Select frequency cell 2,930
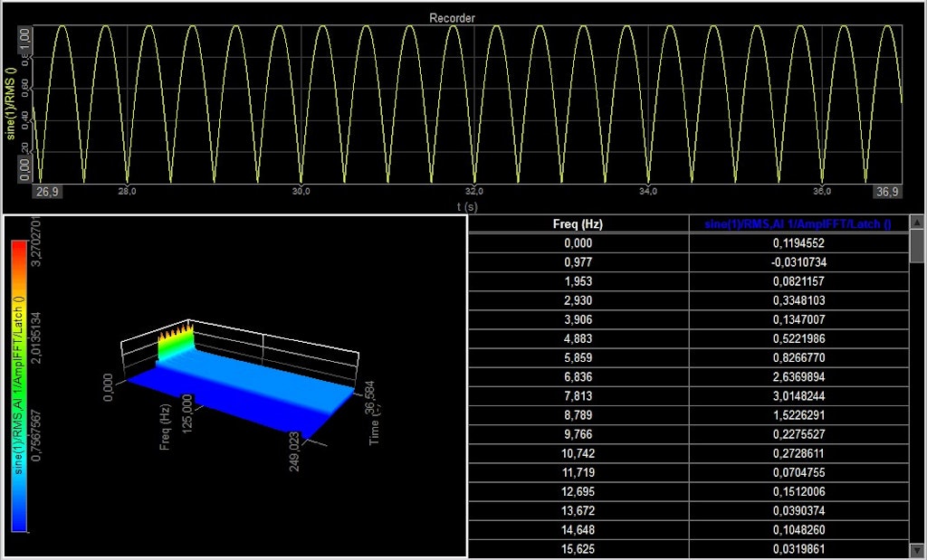The image size is (927, 560). click(578, 300)
